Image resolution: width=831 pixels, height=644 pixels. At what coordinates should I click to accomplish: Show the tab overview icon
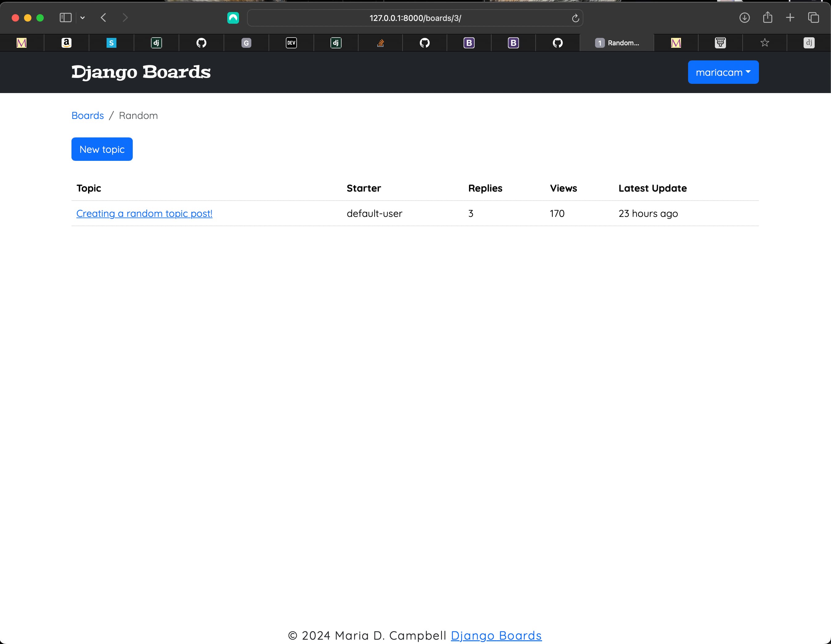(813, 18)
